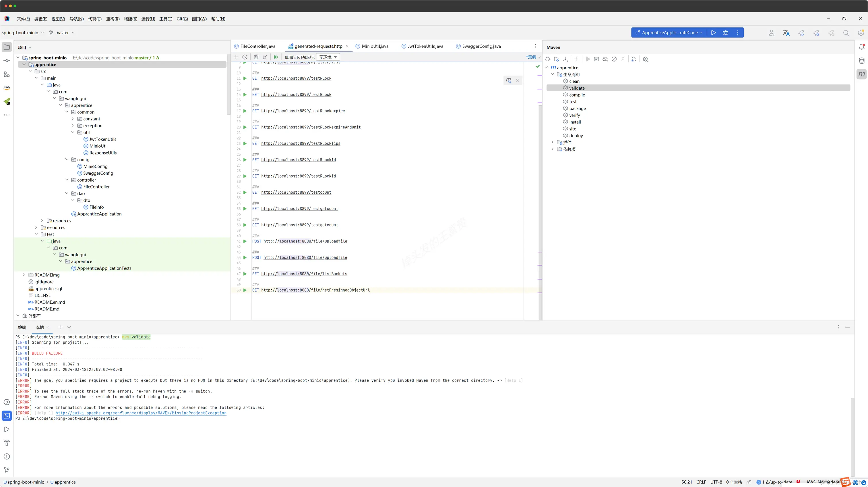
Task: Open the 重构(R) menu
Action: pos(113,19)
